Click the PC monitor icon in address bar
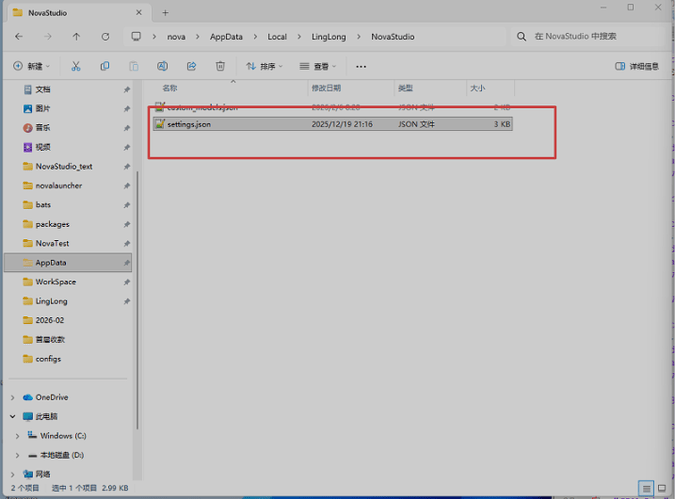The width and height of the screenshot is (675, 499). (x=136, y=37)
